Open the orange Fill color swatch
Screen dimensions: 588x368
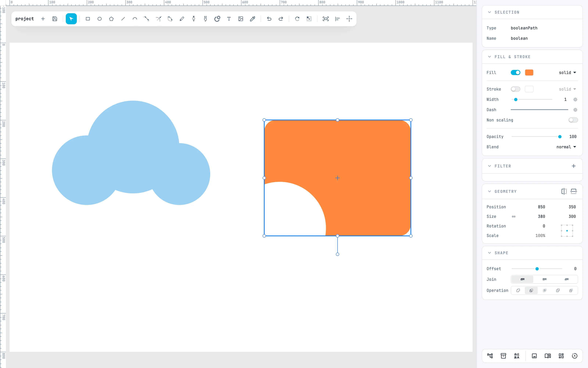coord(529,72)
